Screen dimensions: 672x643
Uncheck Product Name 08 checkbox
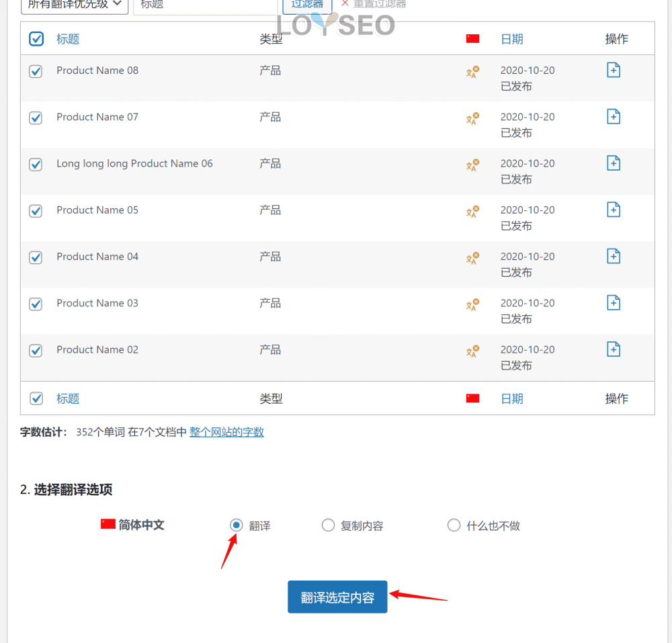36,71
